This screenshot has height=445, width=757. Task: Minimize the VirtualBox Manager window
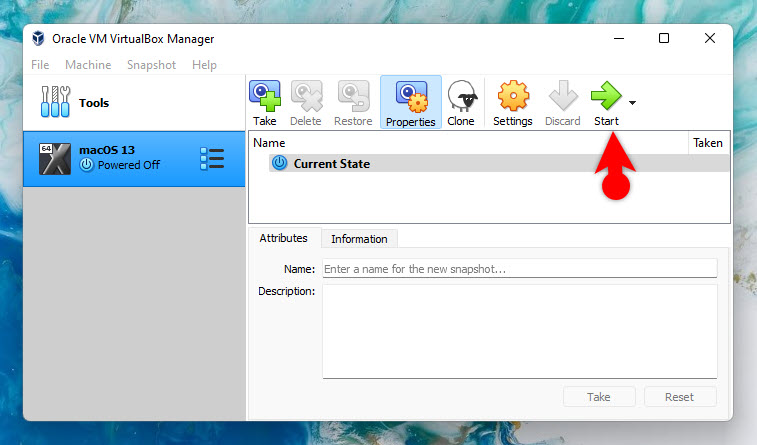[619, 38]
